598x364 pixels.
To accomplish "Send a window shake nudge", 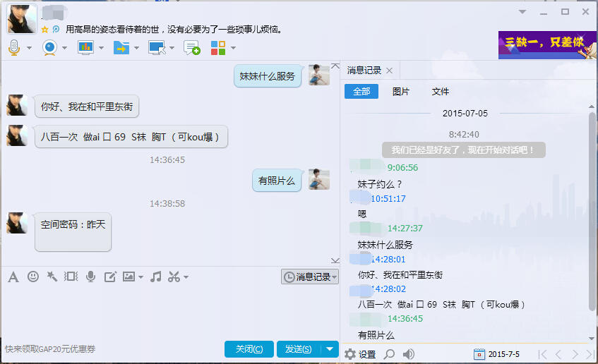I will click(71, 277).
